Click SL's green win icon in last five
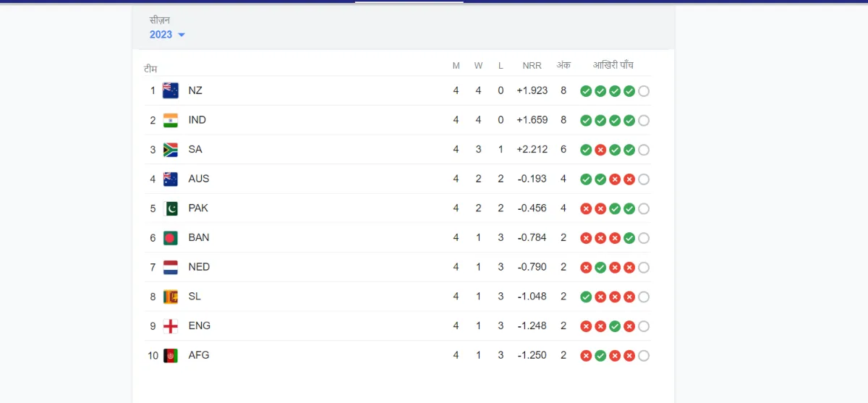Image resolution: width=868 pixels, height=403 pixels. 586,297
